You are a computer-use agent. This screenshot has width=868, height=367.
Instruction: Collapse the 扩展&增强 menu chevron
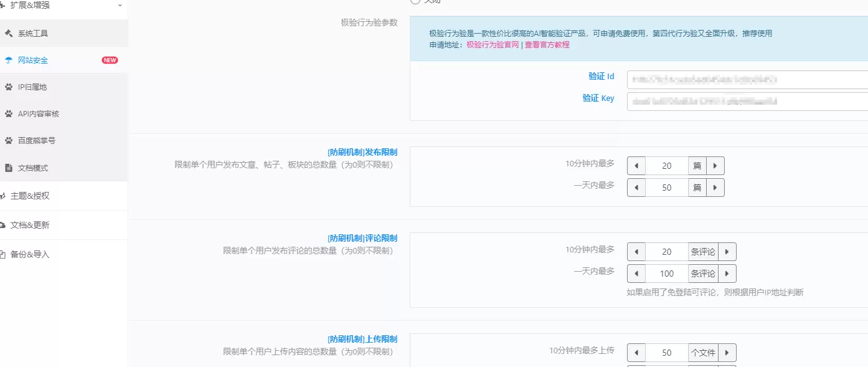120,5
